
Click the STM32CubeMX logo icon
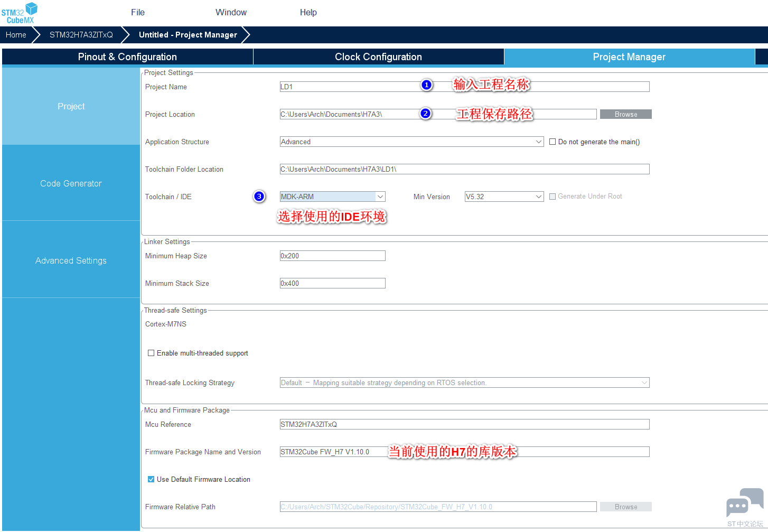tap(20, 13)
